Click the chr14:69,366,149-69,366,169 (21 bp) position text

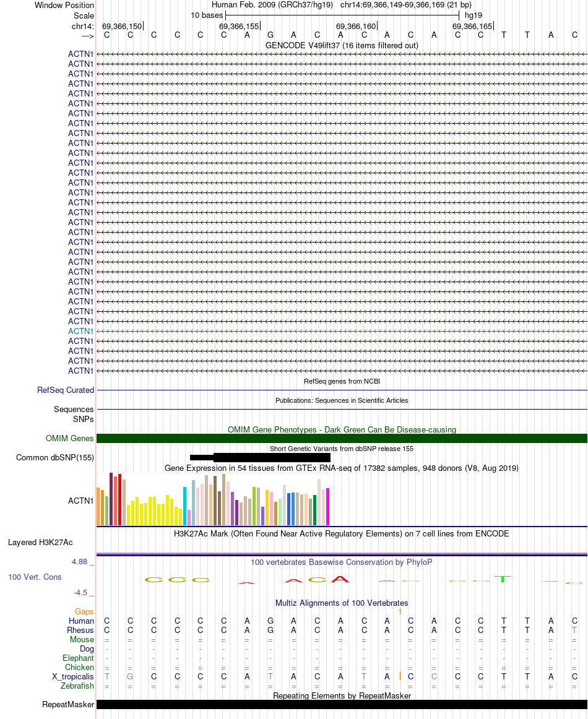click(406, 5)
